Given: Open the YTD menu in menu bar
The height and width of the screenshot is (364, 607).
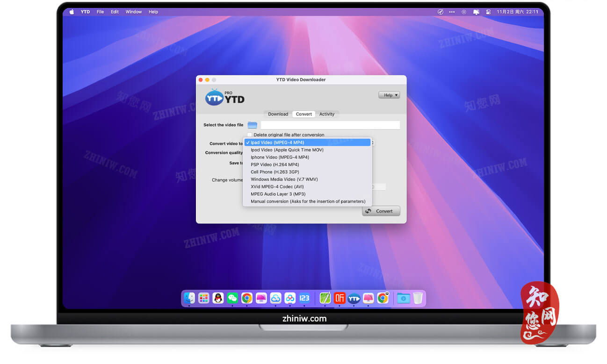Looking at the screenshot, I should 85,12.
